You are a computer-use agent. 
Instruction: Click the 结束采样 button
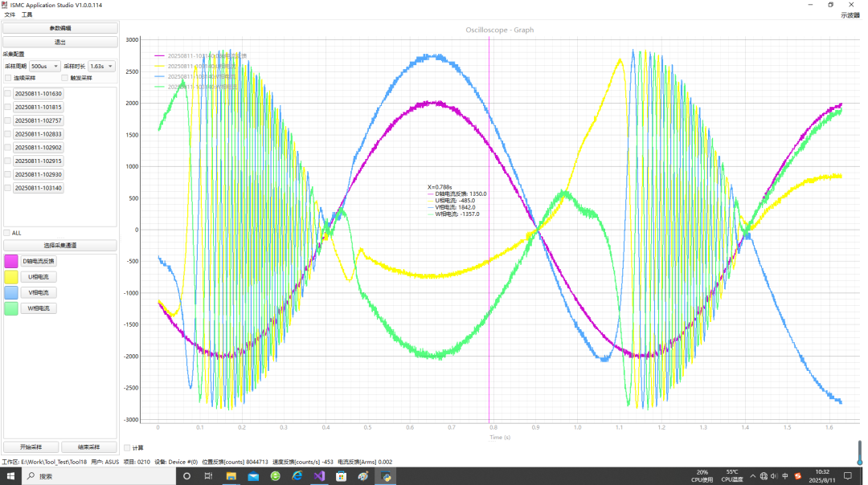[88, 446]
